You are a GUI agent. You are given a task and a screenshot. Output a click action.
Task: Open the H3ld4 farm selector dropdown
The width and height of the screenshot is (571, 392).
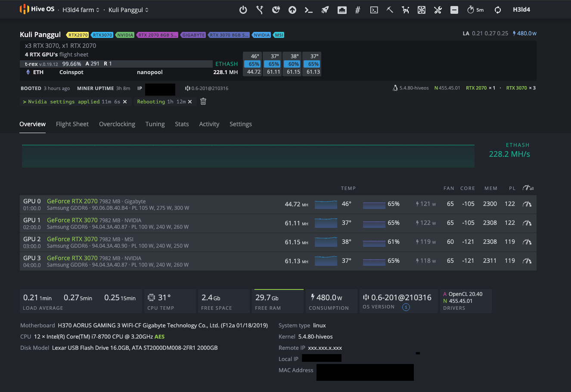tap(81, 10)
